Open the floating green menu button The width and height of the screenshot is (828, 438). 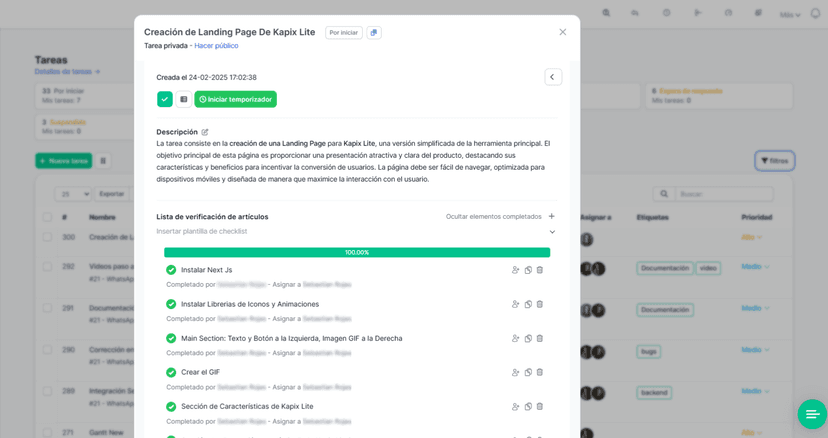[x=812, y=414]
